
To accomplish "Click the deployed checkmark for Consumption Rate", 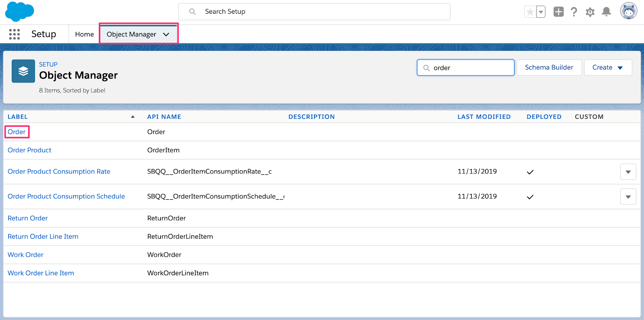I will pos(530,172).
